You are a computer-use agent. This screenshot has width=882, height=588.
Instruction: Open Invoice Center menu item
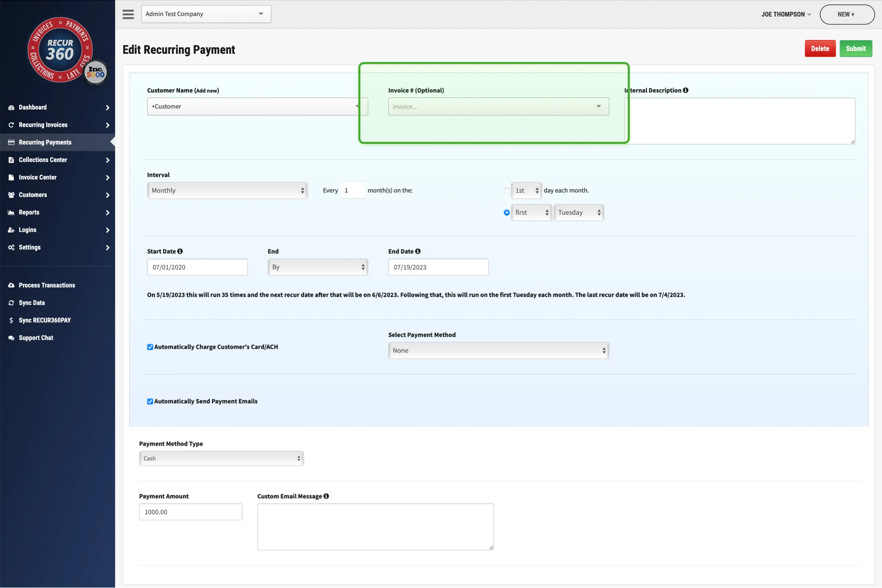coord(58,177)
